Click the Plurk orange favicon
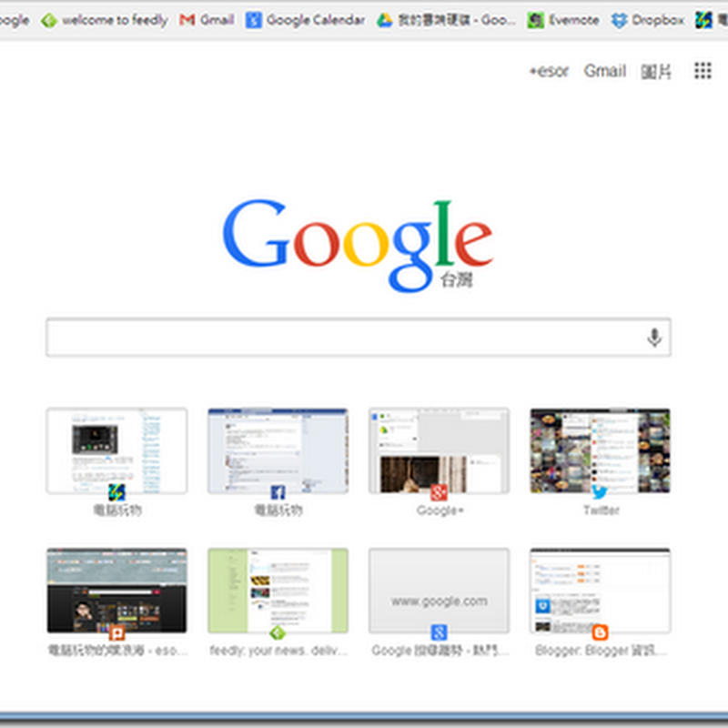 tap(116, 632)
